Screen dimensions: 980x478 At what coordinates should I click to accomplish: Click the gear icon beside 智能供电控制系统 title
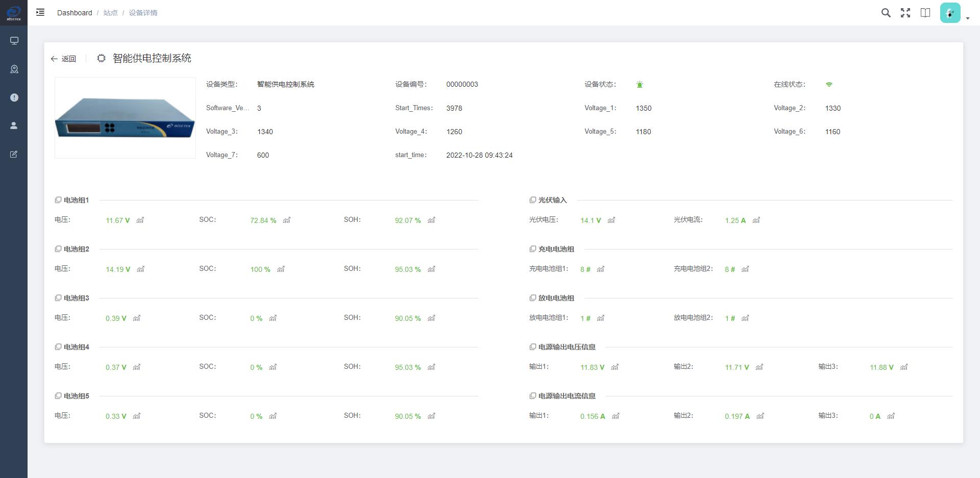(x=101, y=58)
